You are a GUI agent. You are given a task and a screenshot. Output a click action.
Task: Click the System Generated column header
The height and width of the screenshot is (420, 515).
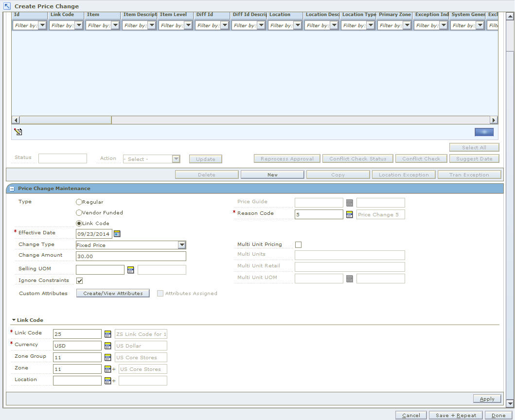pos(468,15)
